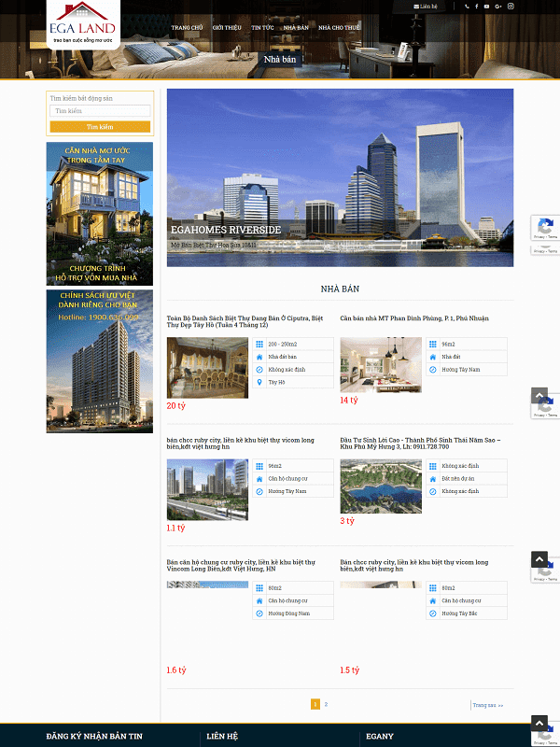Click the phone icon in top bar
Screen dimensions: 560x747
click(x=466, y=7)
